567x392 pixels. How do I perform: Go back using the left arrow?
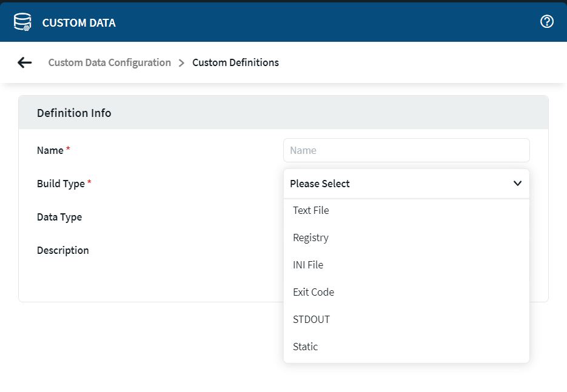coord(25,62)
